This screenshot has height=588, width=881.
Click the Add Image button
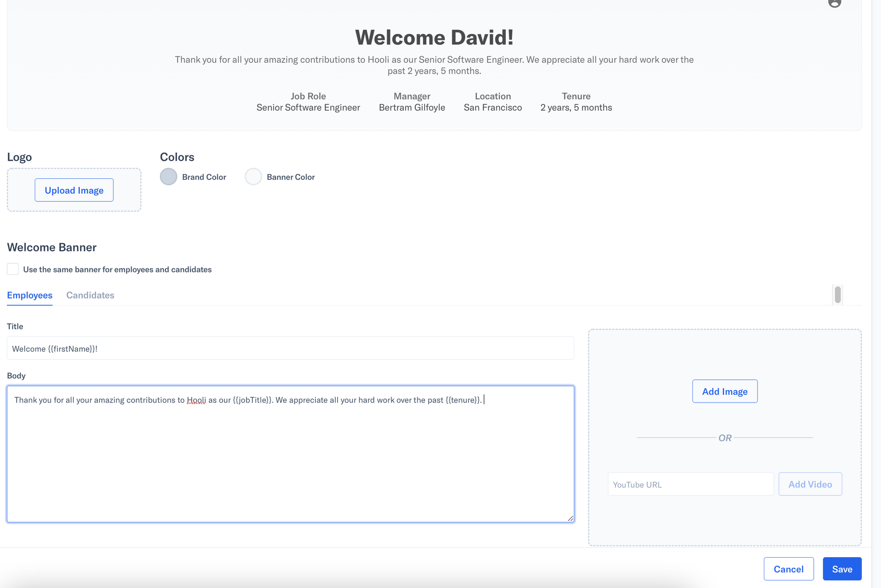(725, 391)
